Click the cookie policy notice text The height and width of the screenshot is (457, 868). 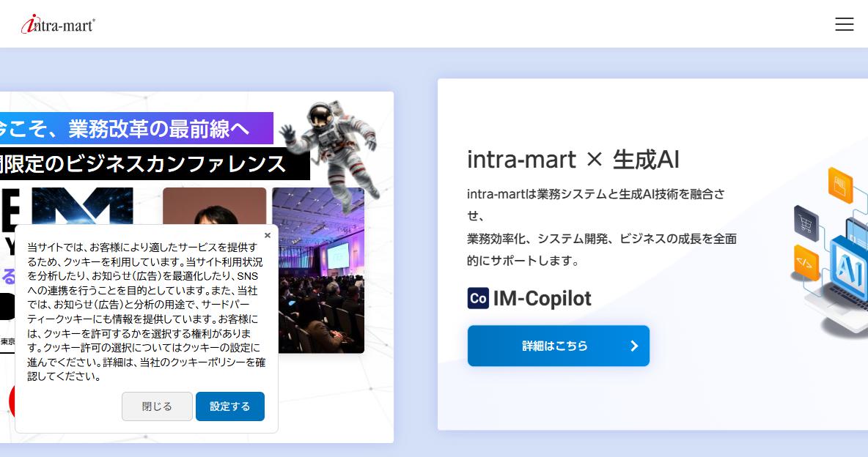(x=146, y=311)
